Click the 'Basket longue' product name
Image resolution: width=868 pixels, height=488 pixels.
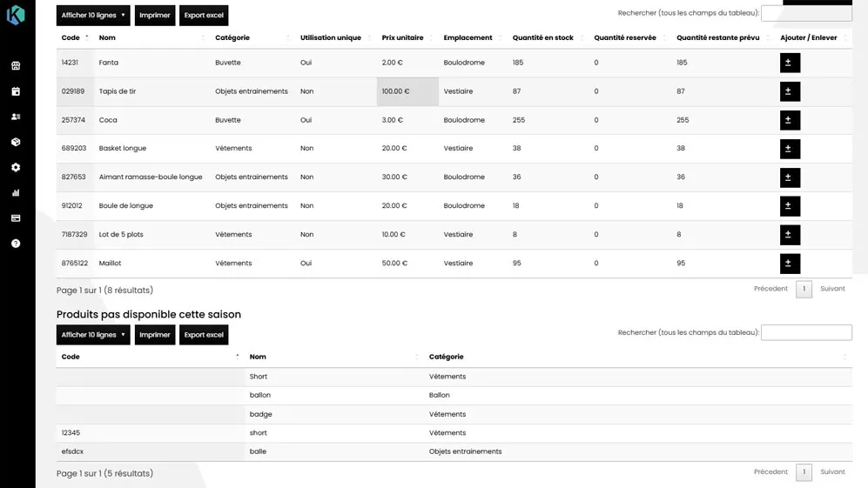pos(123,148)
